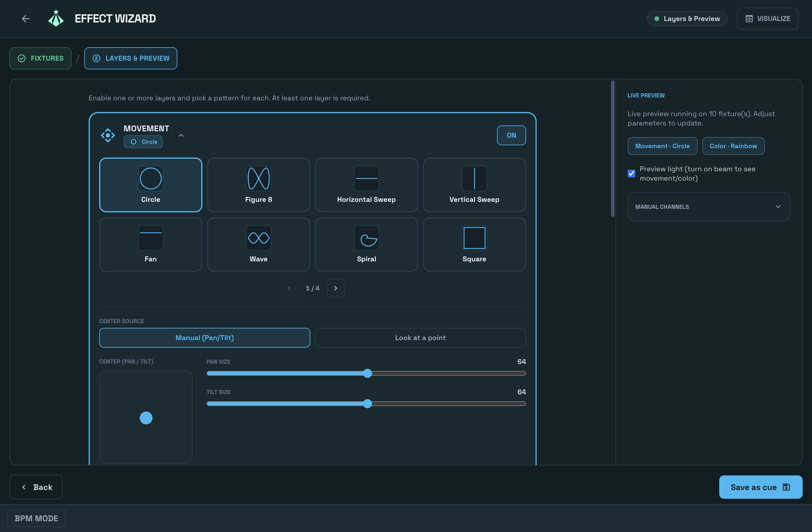The width and height of the screenshot is (812, 532).
Task: Click the '1 / 4' page indicator
Action: 312,288
